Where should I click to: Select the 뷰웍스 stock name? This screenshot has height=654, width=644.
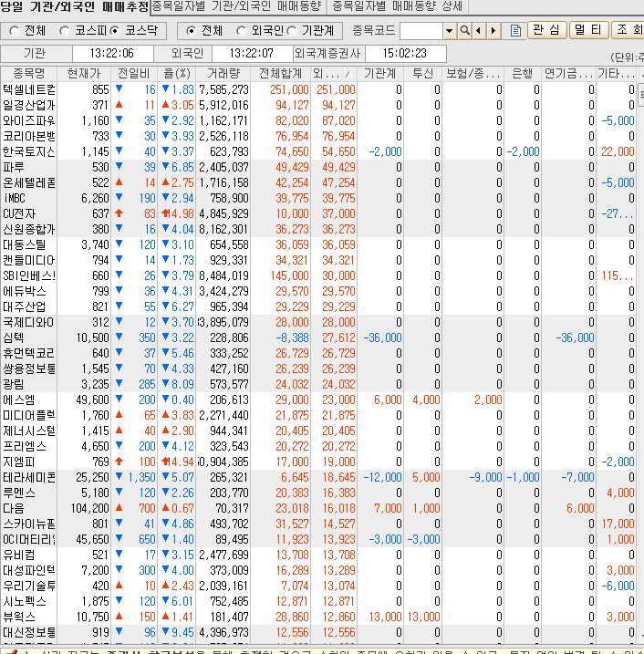(x=19, y=617)
